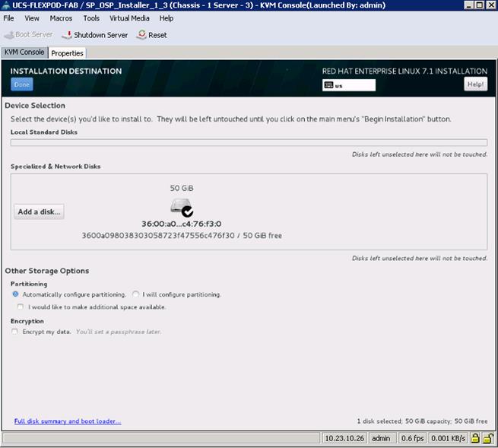Click the admin status bar entry
This screenshot has width=498, height=448.
pyautogui.click(x=381, y=438)
